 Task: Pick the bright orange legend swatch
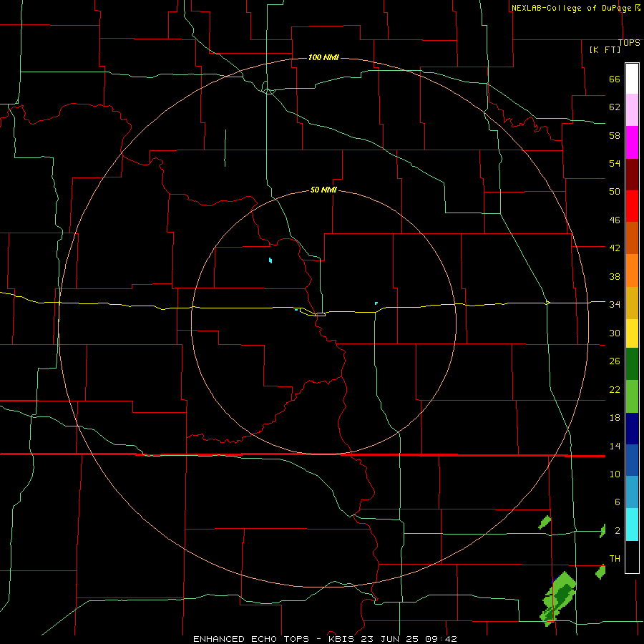coord(632,270)
